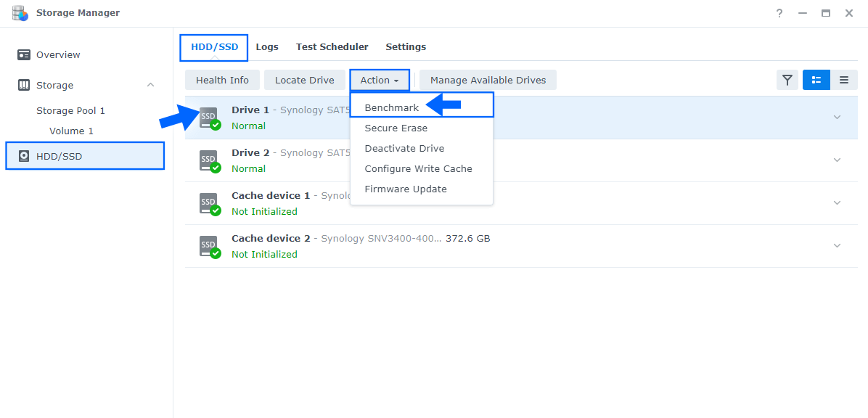Select the Drive 1 name text

coord(250,110)
